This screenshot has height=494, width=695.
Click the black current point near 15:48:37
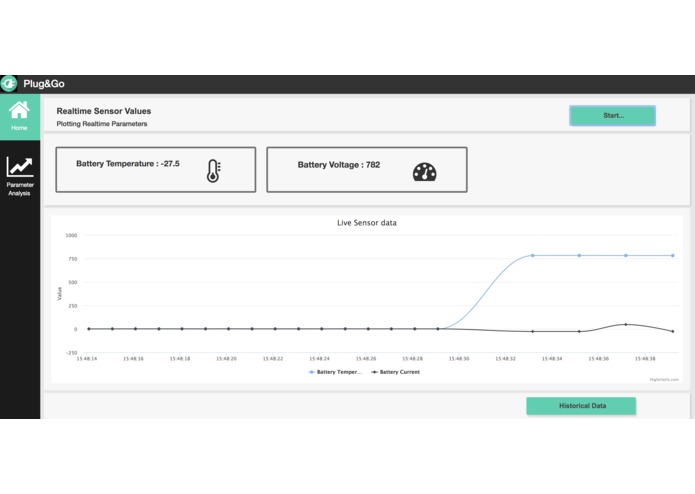pyautogui.click(x=626, y=324)
